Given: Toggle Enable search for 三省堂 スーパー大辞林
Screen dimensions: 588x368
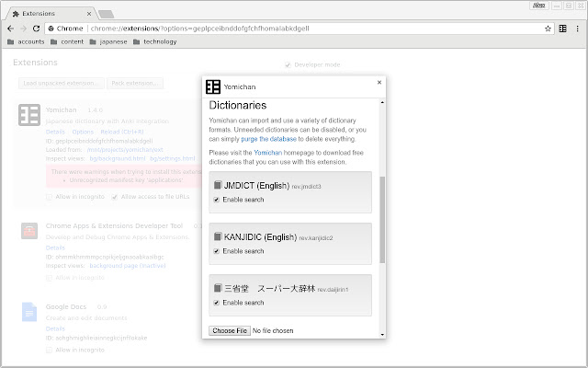Looking at the screenshot, I should point(216,303).
